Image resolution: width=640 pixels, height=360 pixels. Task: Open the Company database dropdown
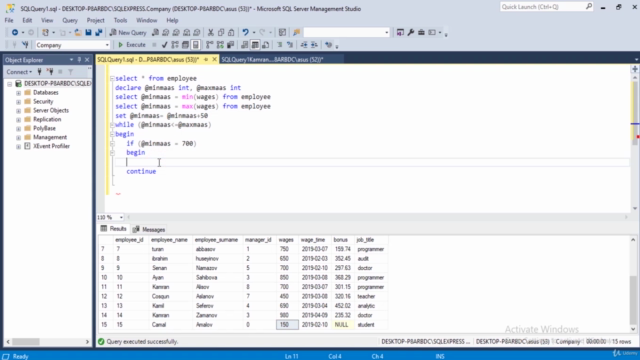pyautogui.click(x=107, y=45)
